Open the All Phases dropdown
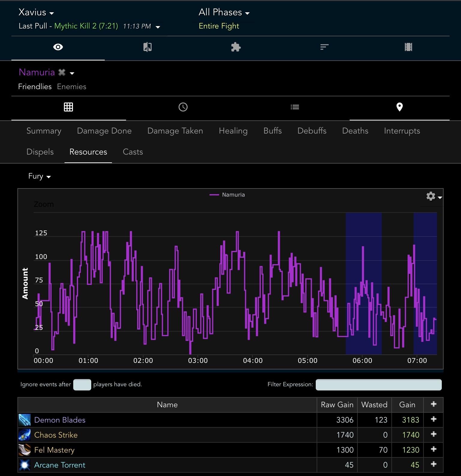461x476 pixels. point(224,12)
